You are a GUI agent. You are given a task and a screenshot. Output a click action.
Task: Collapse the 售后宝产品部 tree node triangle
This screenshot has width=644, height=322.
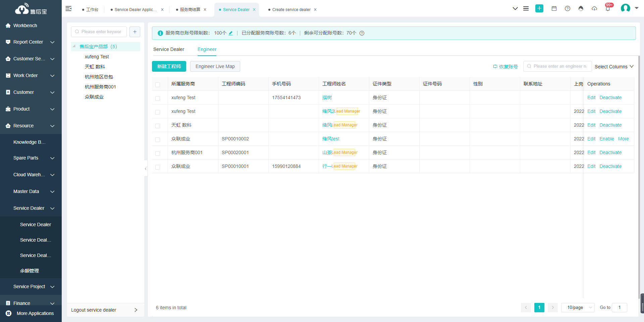coord(74,46)
